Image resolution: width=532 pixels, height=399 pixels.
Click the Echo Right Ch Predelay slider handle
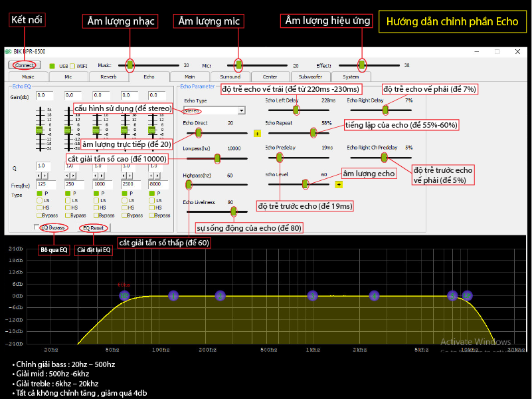tap(384, 157)
